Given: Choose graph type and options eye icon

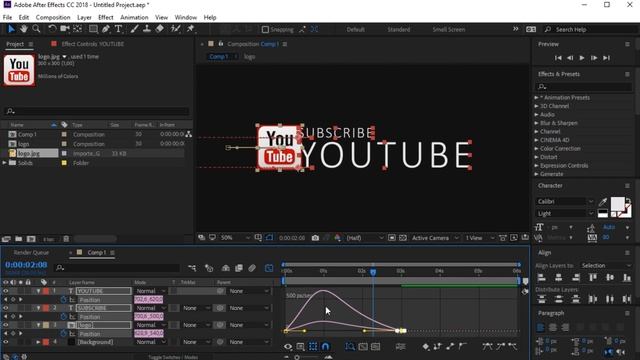Looking at the screenshot, I should (288, 347).
